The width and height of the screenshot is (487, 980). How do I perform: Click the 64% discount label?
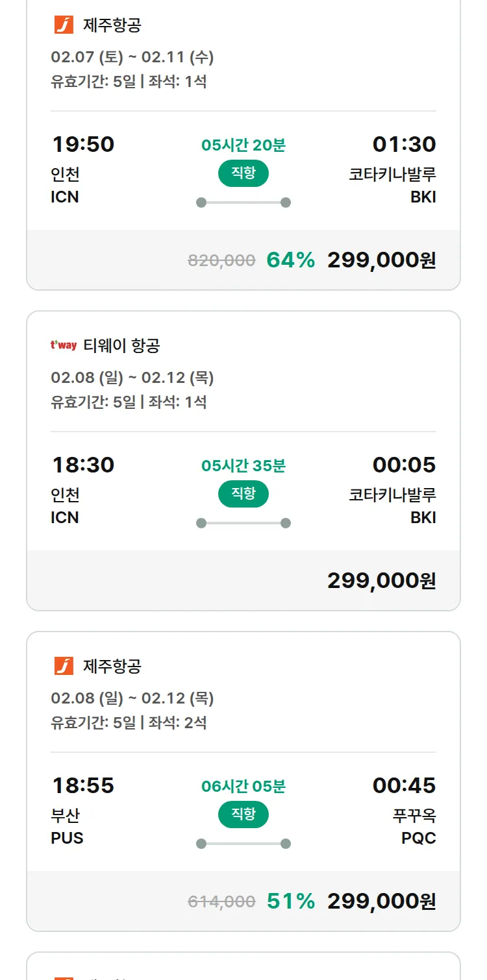tap(290, 260)
